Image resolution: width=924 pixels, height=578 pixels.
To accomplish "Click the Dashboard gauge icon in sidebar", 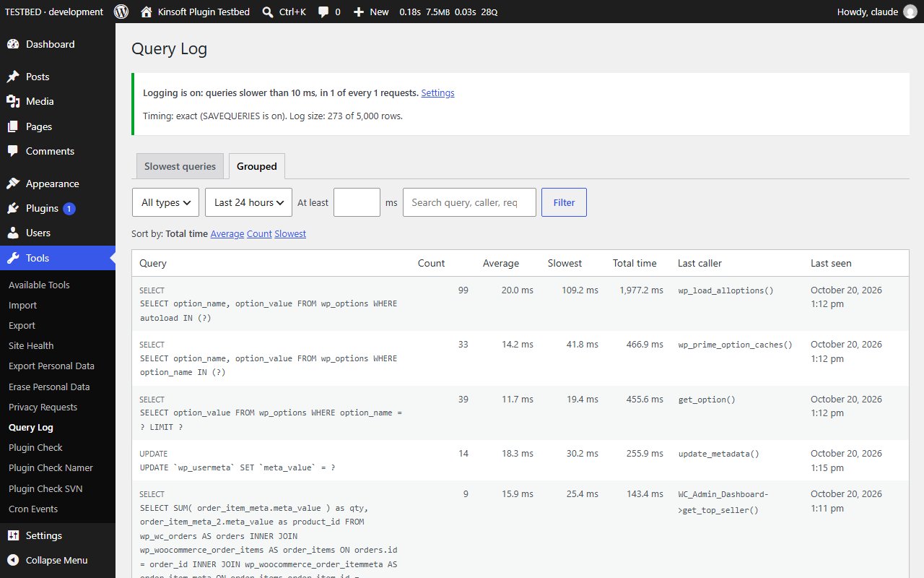I will 13,44.
